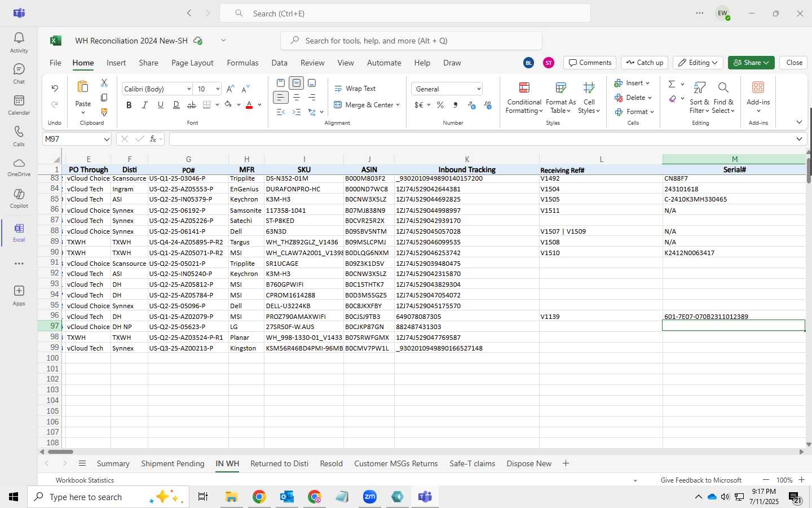
Task: Center text horizontally
Action: click(296, 98)
